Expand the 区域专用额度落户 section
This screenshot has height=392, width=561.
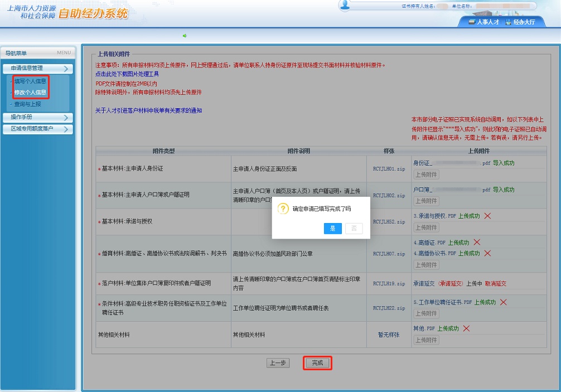[x=37, y=129]
